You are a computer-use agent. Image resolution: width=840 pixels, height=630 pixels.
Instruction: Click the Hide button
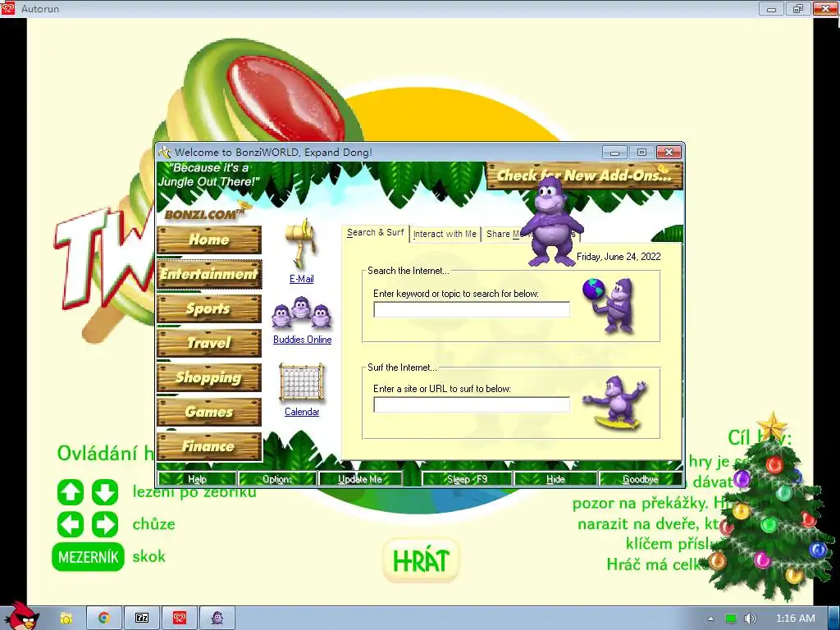click(555, 479)
